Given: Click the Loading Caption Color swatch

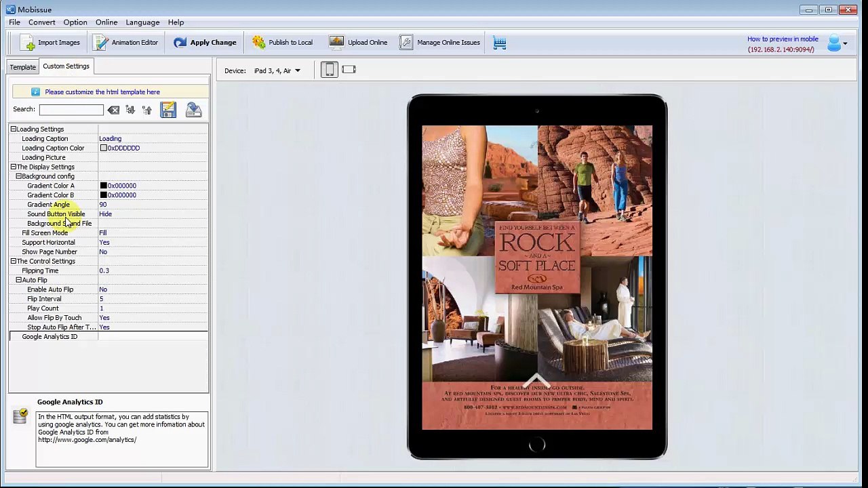Looking at the screenshot, I should (103, 148).
